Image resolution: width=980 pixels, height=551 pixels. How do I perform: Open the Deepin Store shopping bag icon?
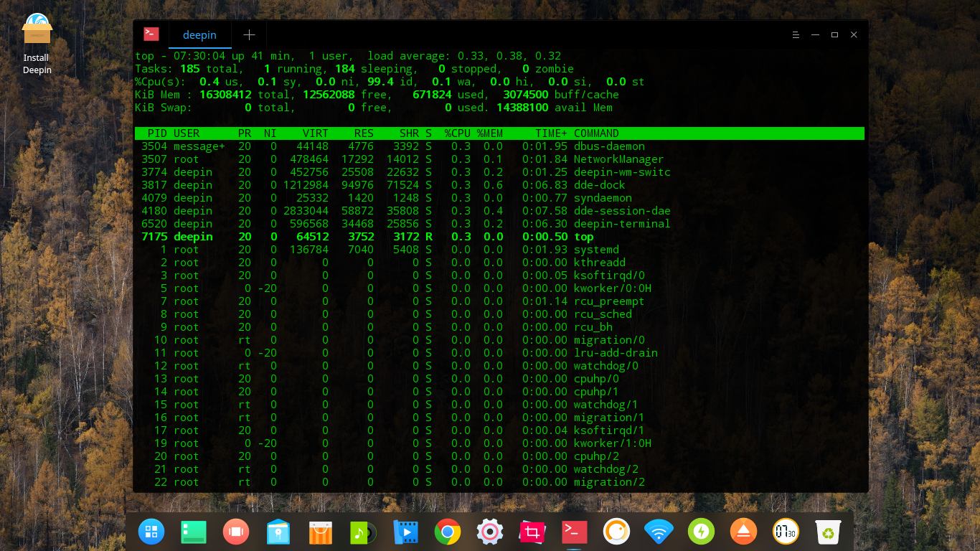(x=321, y=532)
